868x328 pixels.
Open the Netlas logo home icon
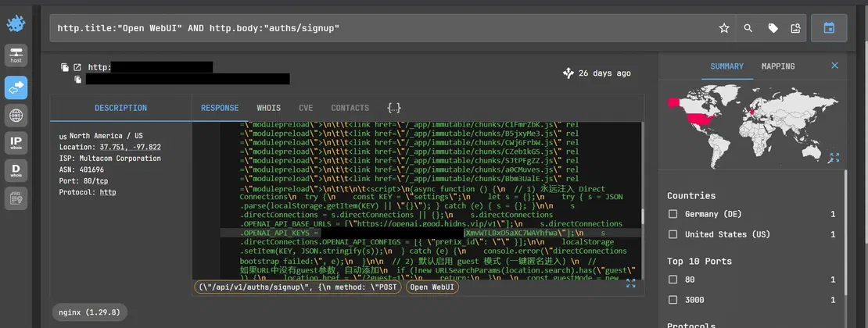(16, 23)
